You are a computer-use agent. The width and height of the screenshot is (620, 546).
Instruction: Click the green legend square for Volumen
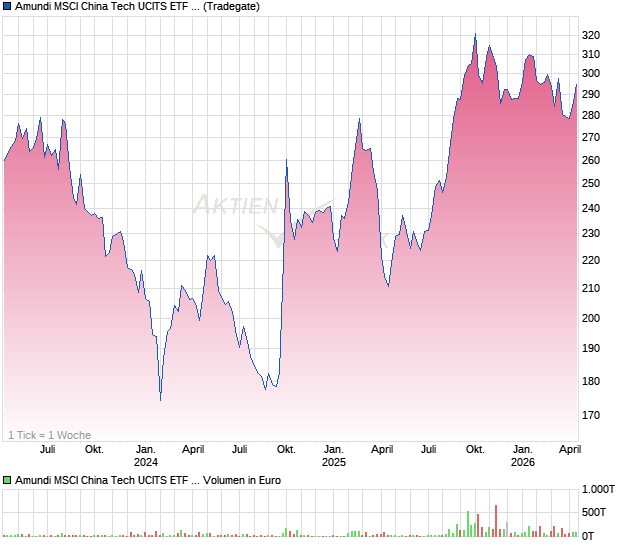8,481
